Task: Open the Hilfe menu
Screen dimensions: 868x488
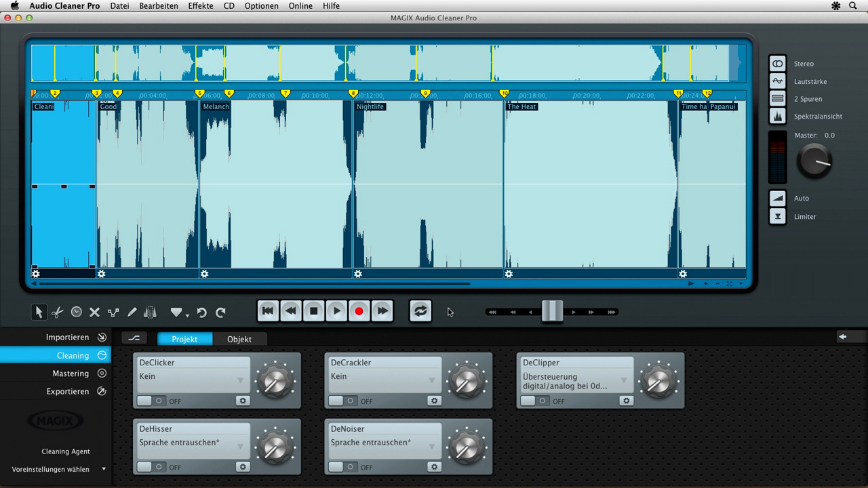Action: tap(332, 5)
